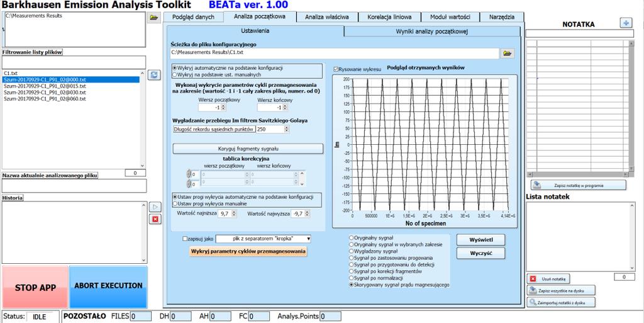Switch to Podgląd danych tab
Image resolution: width=644 pixels, height=323 pixels.
(194, 17)
